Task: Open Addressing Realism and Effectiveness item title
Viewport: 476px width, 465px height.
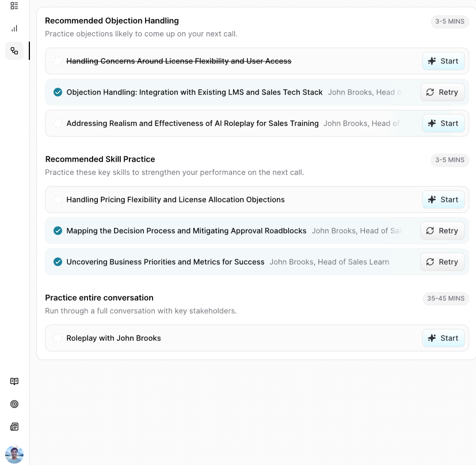Action: 192,123
